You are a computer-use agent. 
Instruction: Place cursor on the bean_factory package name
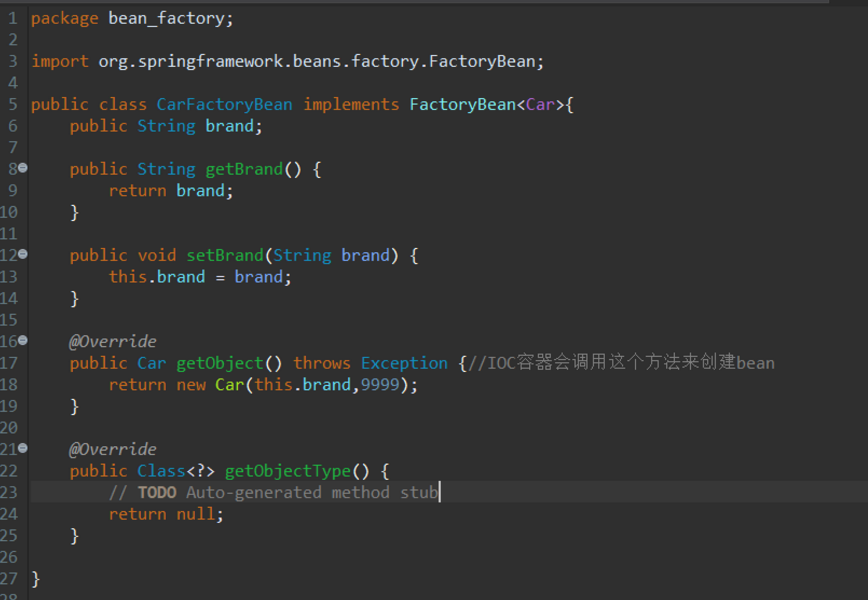click(167, 18)
